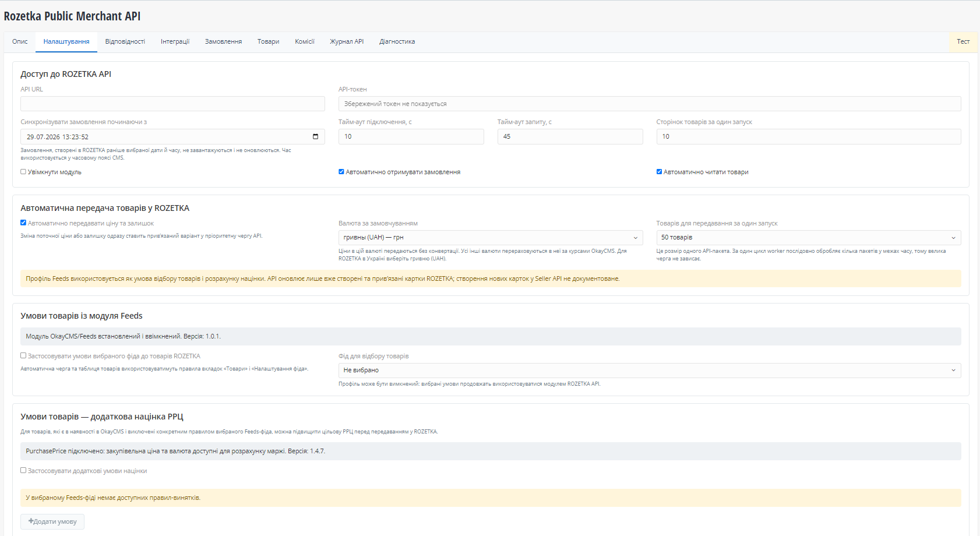
Task: Click the Rozetka Public Merchant API heading
Action: click(72, 16)
